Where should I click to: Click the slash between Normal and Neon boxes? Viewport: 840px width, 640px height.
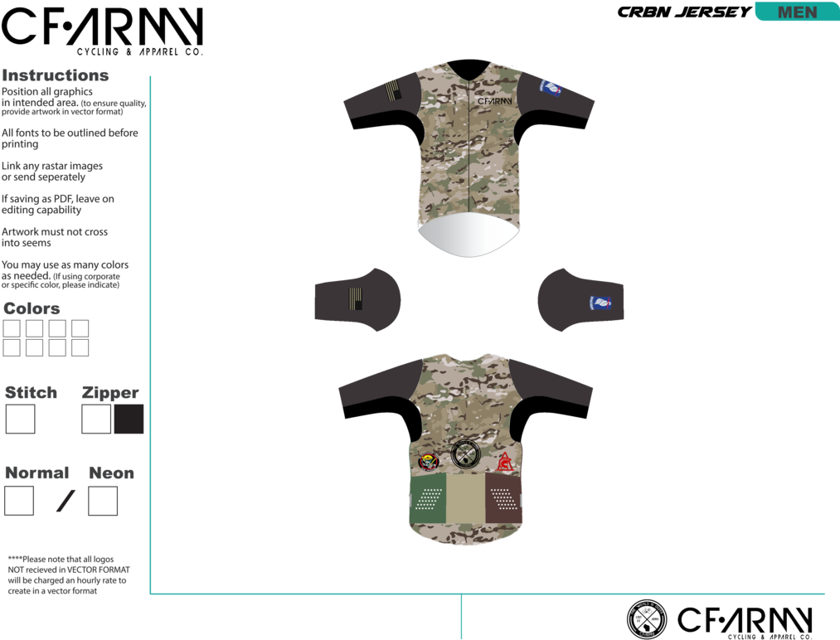pyautogui.click(x=66, y=501)
